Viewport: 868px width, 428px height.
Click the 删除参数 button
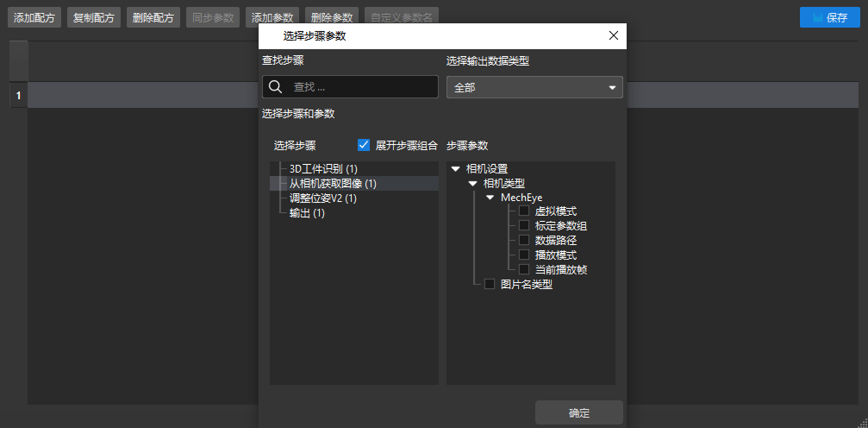tap(332, 18)
